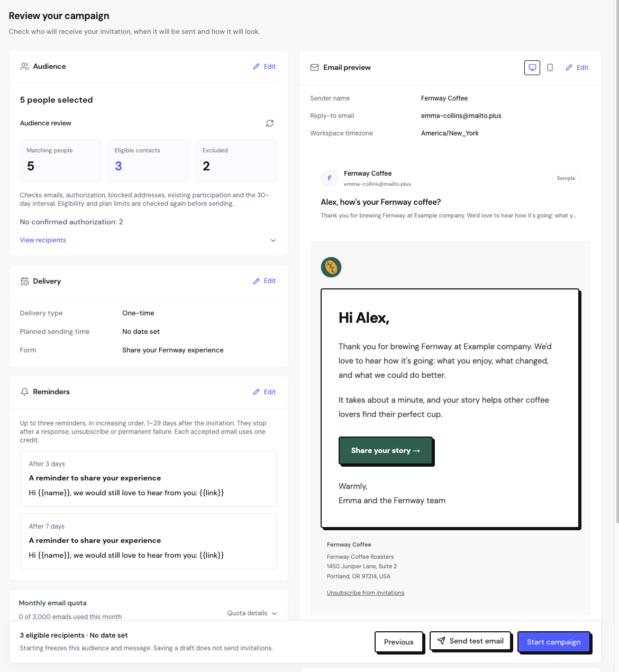Edit the Delivery settings
This screenshot has width=619, height=672.
[265, 281]
